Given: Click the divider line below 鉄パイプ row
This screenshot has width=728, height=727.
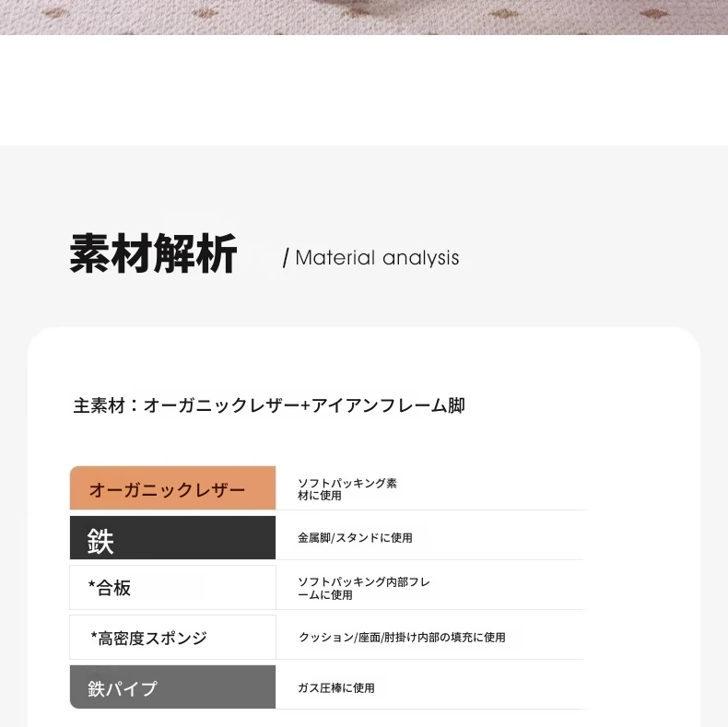Looking at the screenshot, I should click(429, 709).
